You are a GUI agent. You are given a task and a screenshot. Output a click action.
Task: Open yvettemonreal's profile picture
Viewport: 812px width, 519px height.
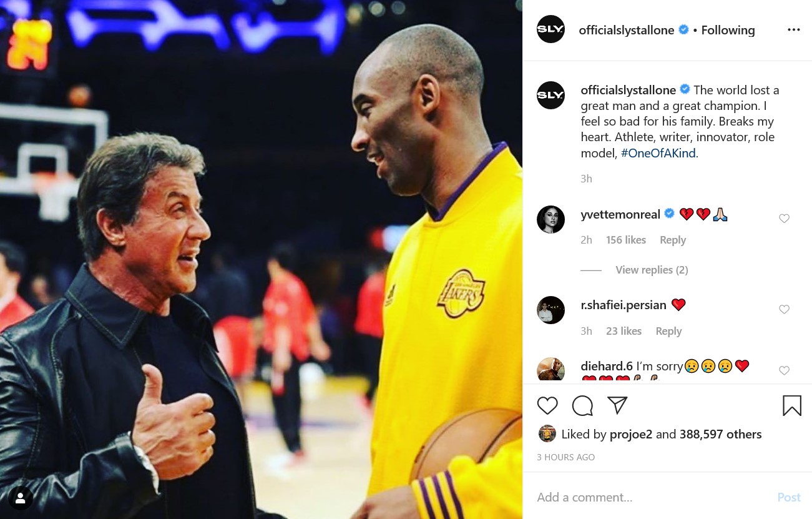tap(550, 219)
